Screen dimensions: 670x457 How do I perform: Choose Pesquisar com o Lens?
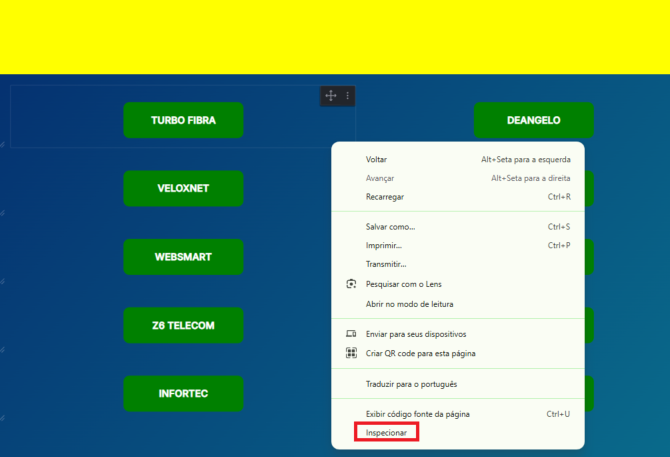coord(458,284)
